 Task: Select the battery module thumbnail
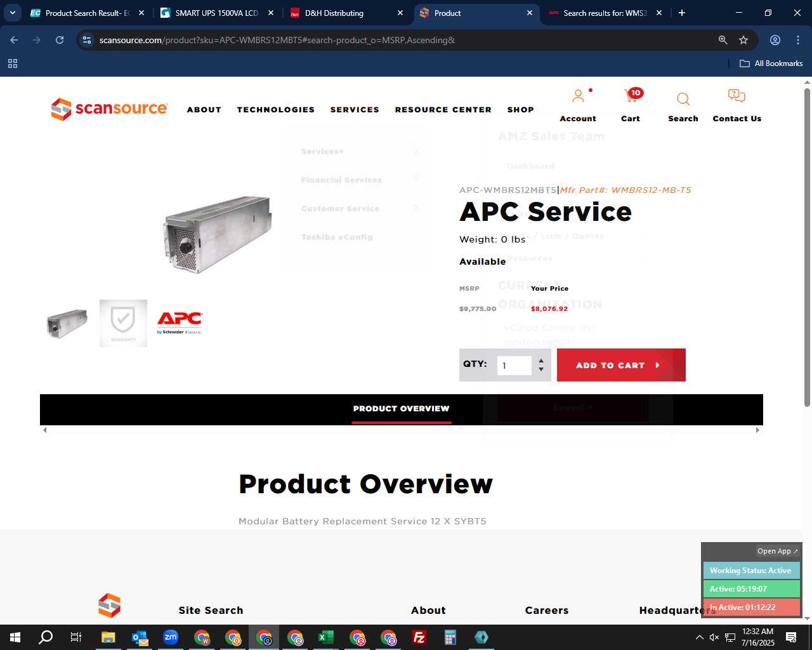pos(67,324)
